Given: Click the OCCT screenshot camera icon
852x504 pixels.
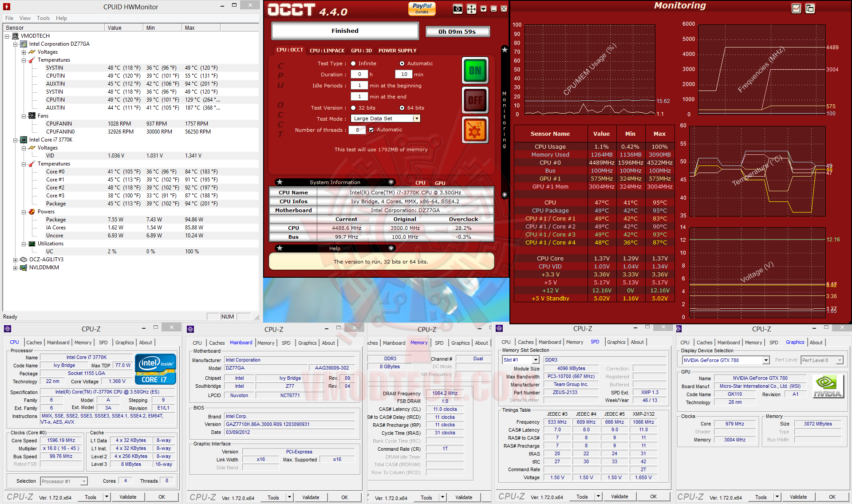Looking at the screenshot, I should point(458,9).
